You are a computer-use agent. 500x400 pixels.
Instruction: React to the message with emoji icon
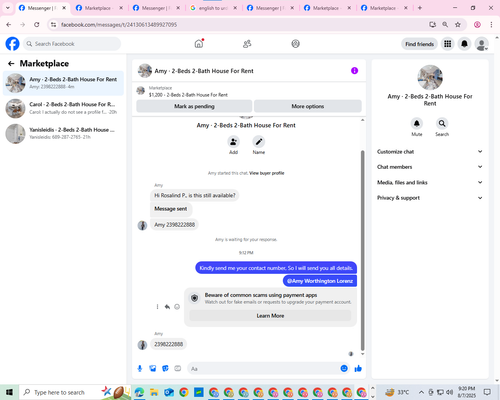[x=177, y=307]
